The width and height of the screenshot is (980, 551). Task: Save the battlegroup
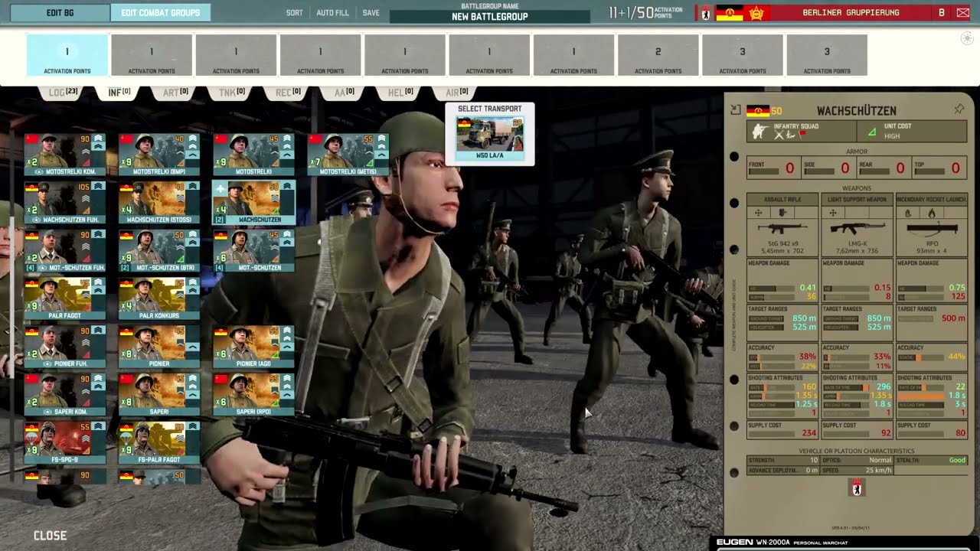(371, 13)
